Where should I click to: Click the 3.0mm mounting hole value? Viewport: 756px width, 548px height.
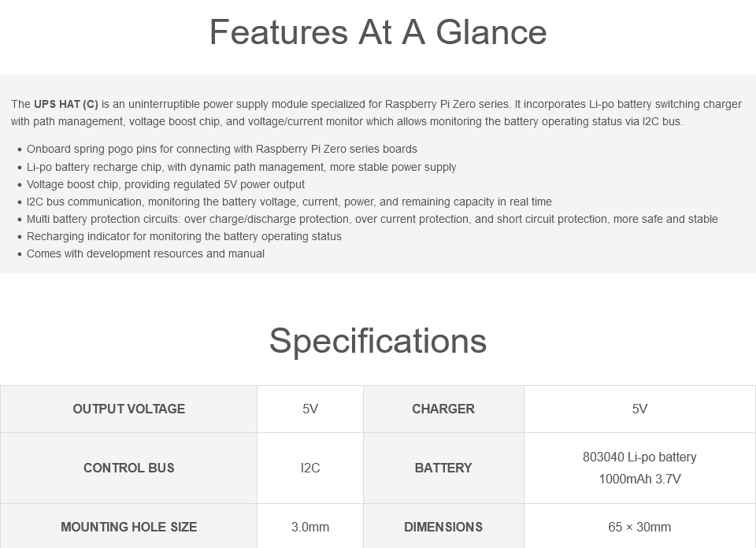310,526
